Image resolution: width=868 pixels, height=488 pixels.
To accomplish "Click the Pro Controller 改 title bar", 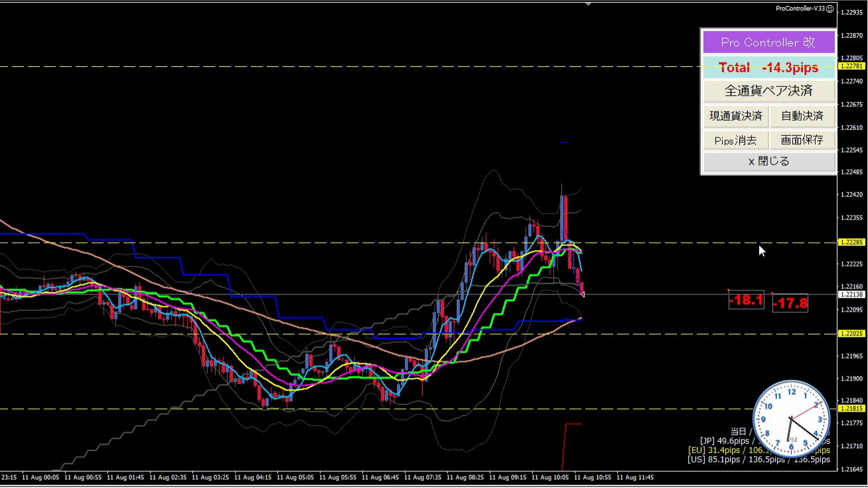I will pos(768,42).
